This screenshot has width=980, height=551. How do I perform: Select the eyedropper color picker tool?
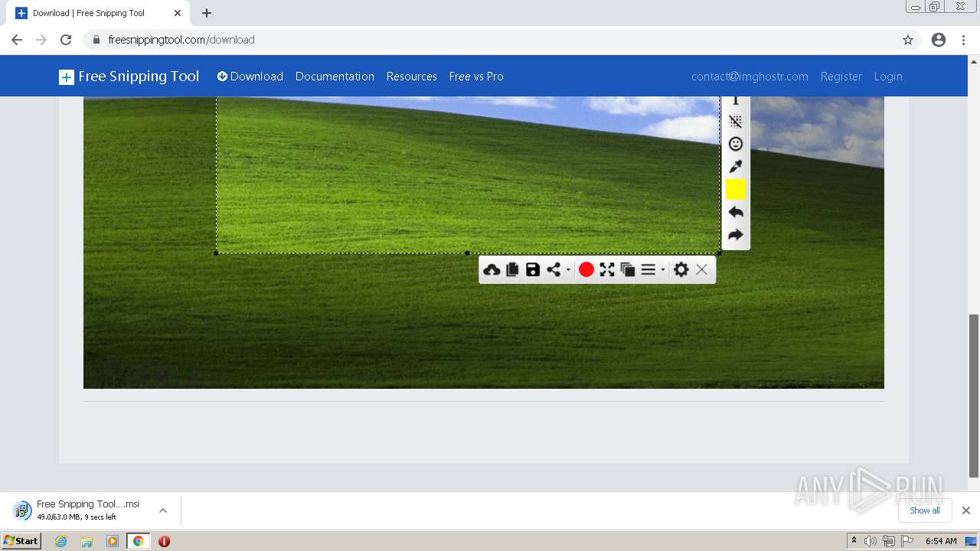tap(736, 166)
